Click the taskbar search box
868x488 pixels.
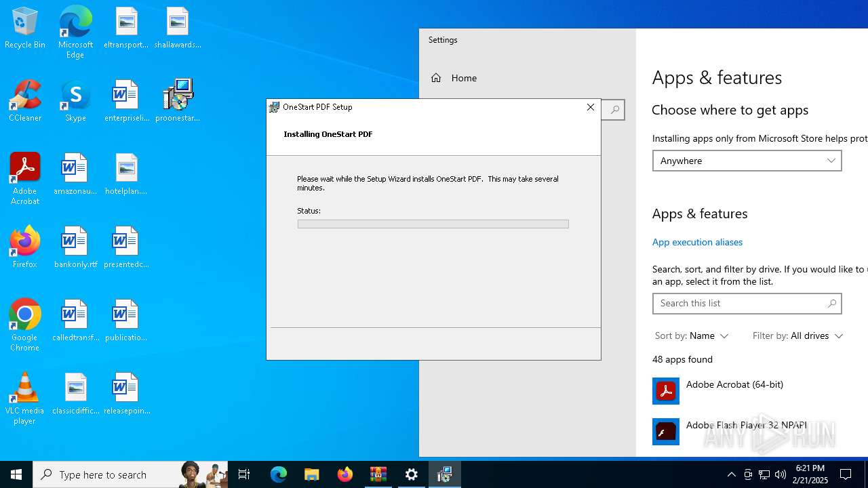(130, 474)
